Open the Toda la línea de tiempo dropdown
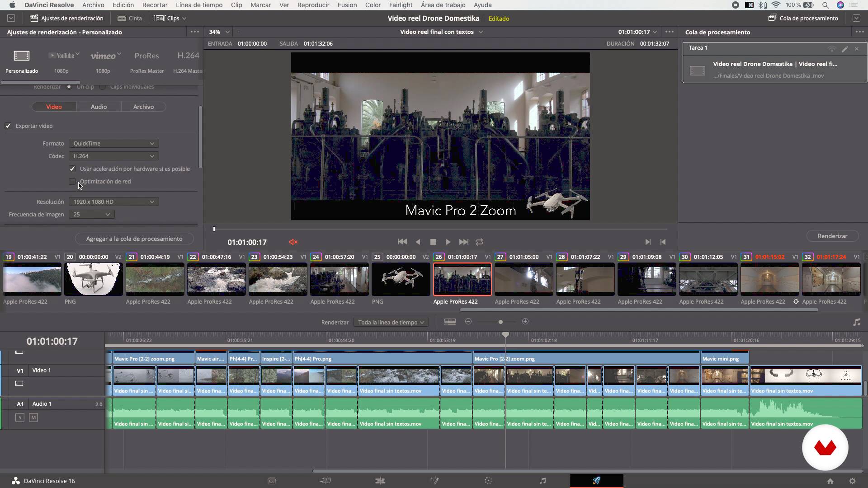 391,323
